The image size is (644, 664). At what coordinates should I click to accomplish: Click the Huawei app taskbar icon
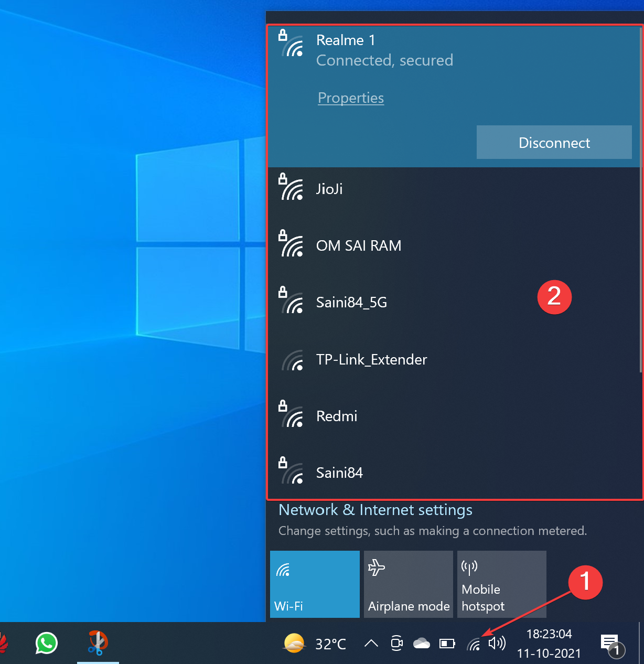point(3,644)
